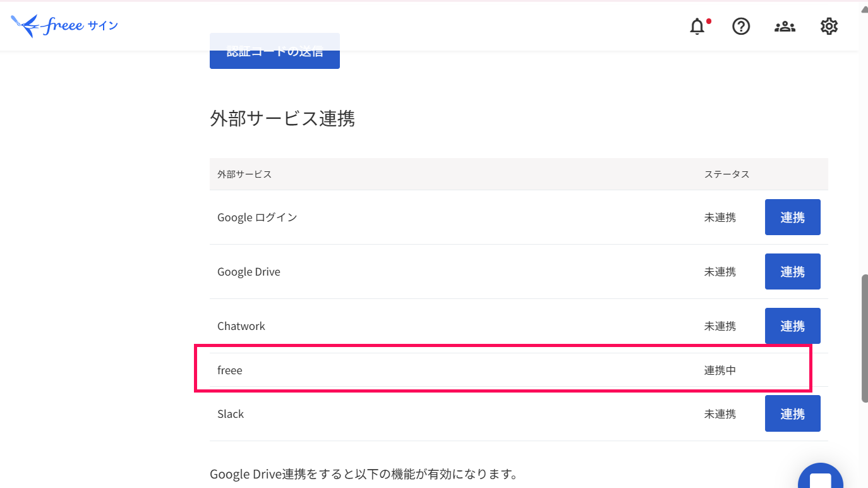Click the 外部サービス column header
Image resolution: width=868 pixels, height=488 pixels.
point(244,174)
